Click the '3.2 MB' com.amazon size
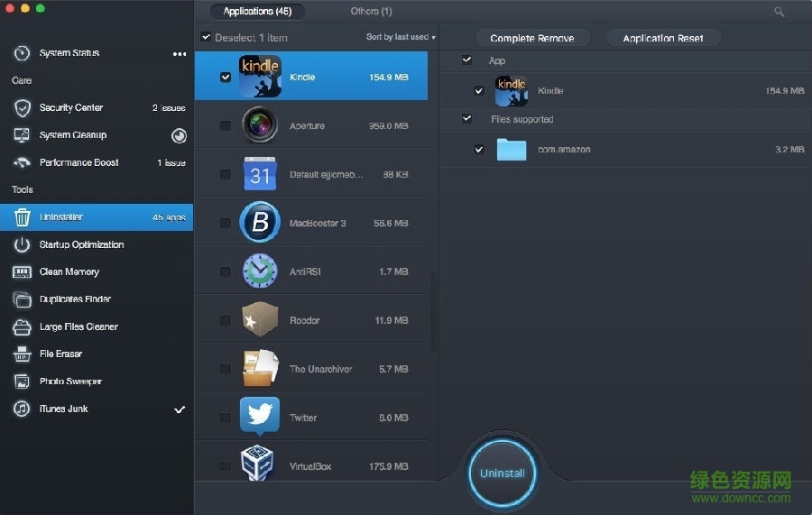Viewport: 812px width, 515px height. click(x=789, y=150)
